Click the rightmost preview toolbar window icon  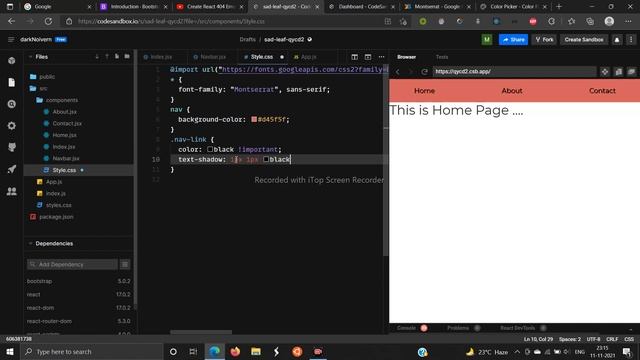pos(631,72)
